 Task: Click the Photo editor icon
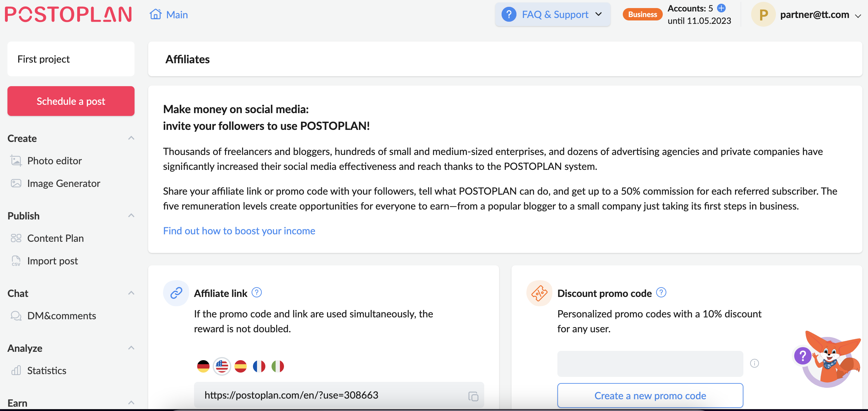tap(16, 161)
